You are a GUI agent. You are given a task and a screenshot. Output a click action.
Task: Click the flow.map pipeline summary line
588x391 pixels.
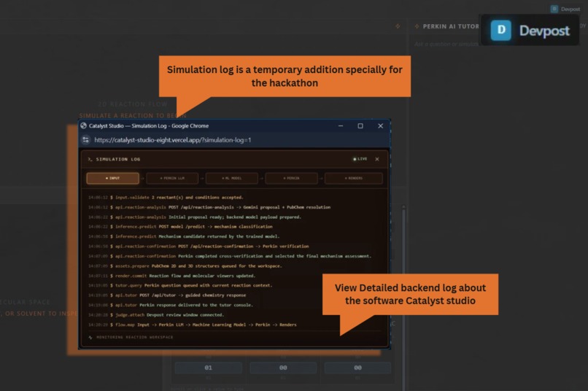[x=193, y=325]
